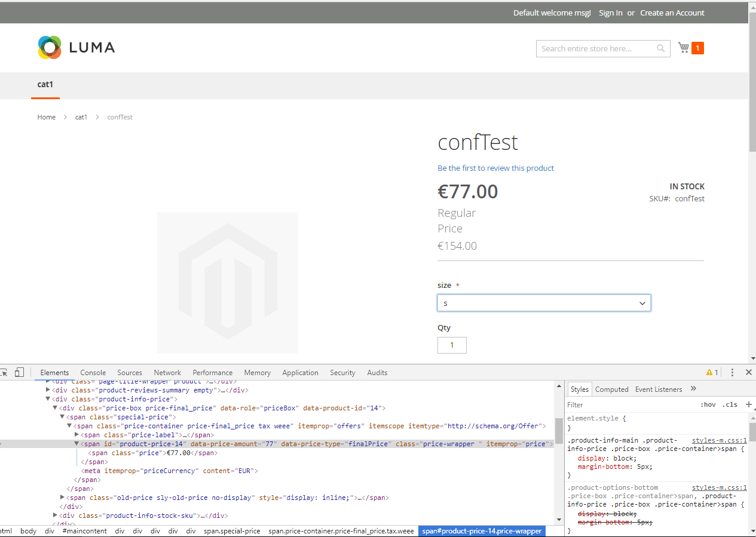Click Create an Account link
756x537 pixels.
pos(672,13)
